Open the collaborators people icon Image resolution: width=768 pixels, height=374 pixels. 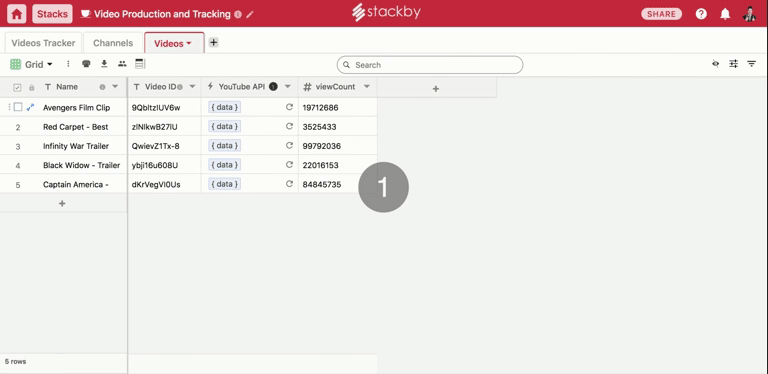[122, 64]
